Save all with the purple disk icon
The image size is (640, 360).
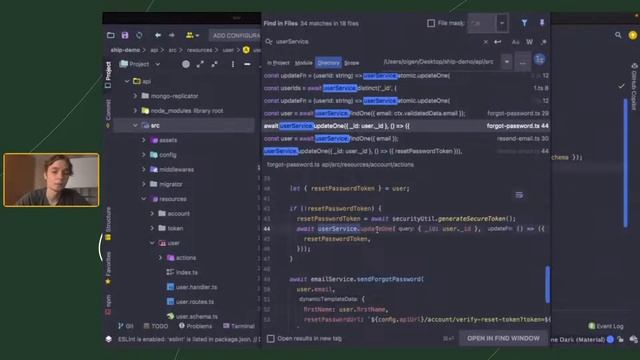coord(125,36)
